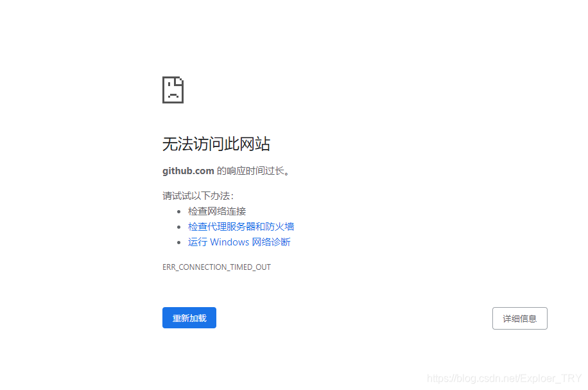This screenshot has height=390, width=588.
Task: Click the frown face inside the document icon
Action: (172, 94)
